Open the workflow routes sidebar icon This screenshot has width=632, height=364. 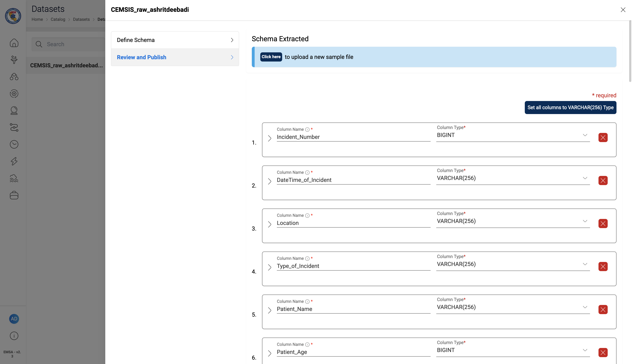[x=14, y=127]
